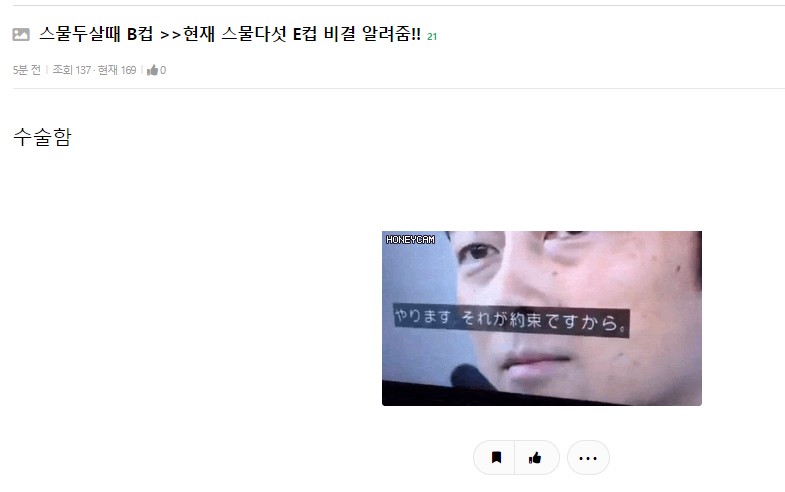This screenshot has width=785, height=492.
Task: Open the 21 comments count link
Action: click(432, 37)
